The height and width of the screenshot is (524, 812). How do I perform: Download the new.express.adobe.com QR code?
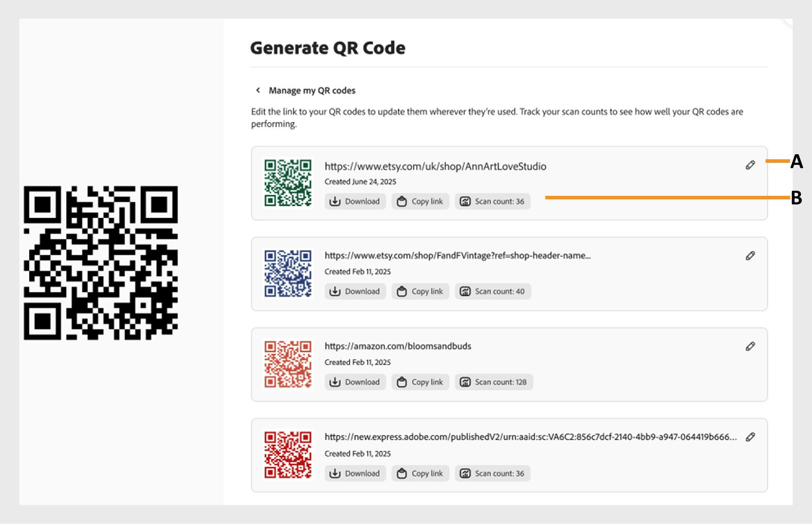coord(355,474)
